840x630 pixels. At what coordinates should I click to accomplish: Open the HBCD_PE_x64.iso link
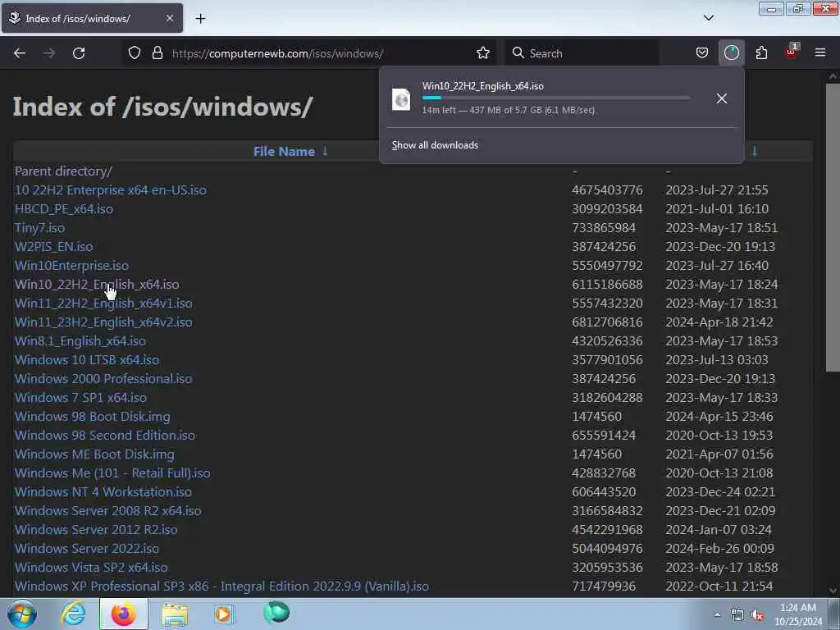coord(64,209)
